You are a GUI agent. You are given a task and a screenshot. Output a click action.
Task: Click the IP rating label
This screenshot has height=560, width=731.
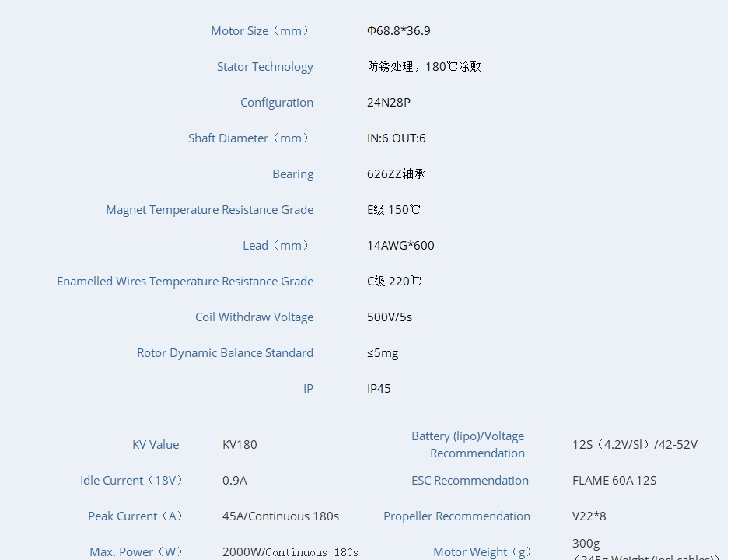(307, 388)
